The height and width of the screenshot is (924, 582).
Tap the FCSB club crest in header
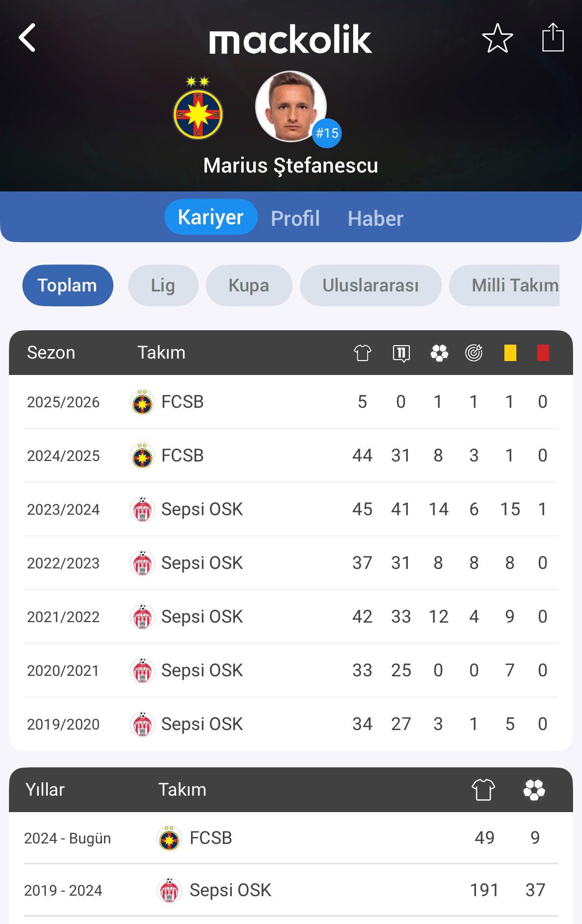tap(198, 108)
